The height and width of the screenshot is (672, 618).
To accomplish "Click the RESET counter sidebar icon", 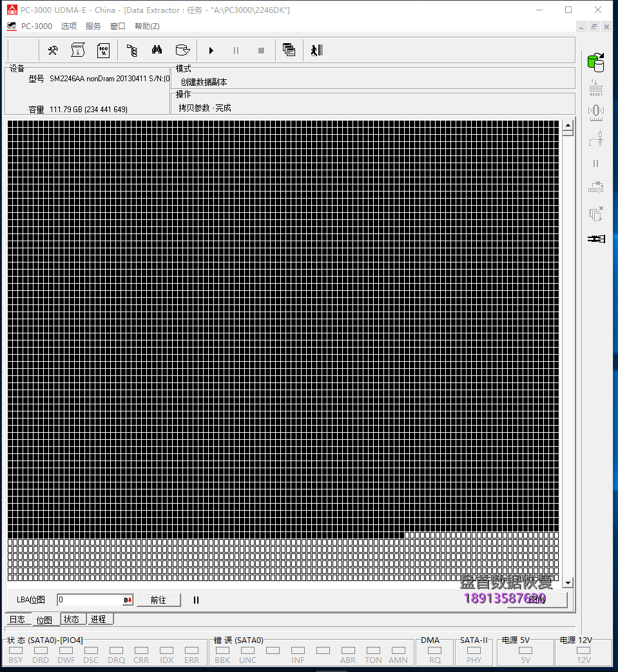I will coord(595,88).
